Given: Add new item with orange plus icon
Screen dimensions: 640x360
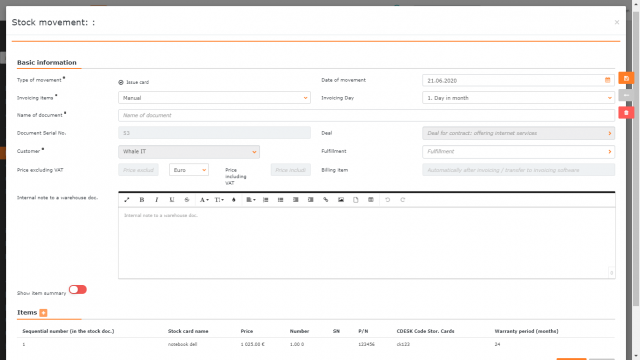Looking at the screenshot, I should (x=43, y=313).
